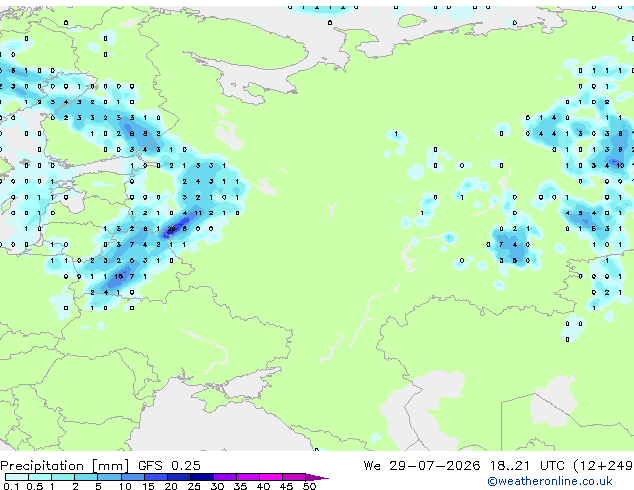
Task: Click the (12+249 forecast offset label
Action: (603, 466)
